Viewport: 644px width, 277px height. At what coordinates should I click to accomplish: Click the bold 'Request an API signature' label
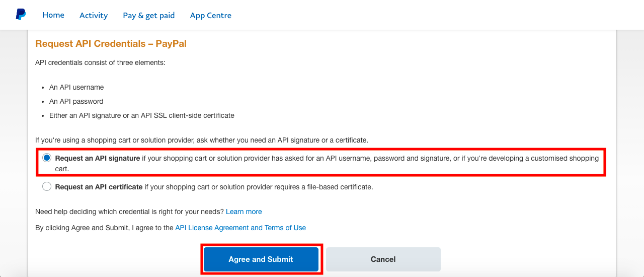[x=98, y=158]
